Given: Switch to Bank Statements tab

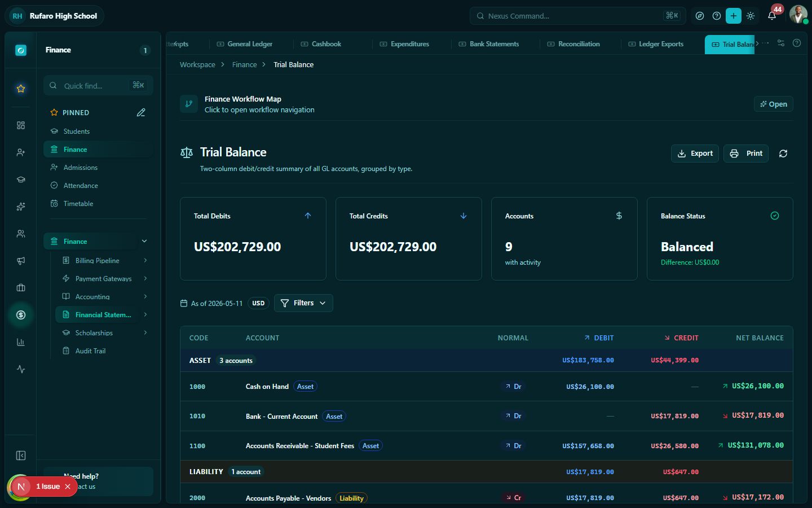Looking at the screenshot, I should (489, 44).
